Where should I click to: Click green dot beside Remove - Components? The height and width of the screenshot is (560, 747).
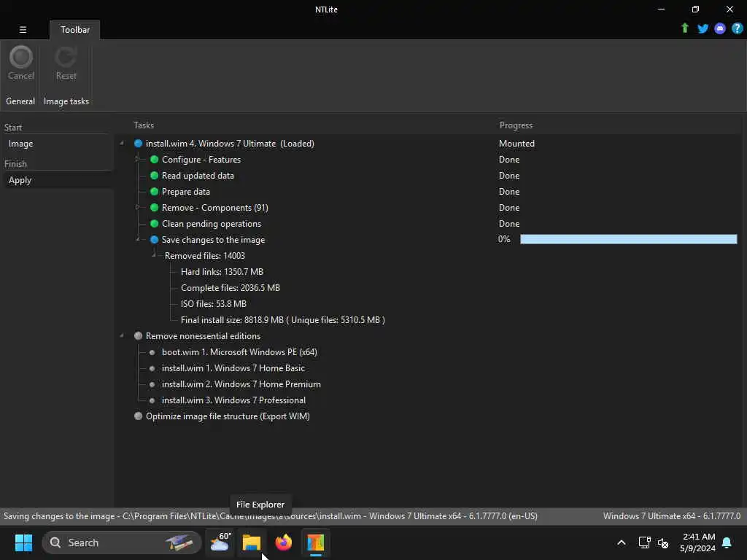(155, 208)
